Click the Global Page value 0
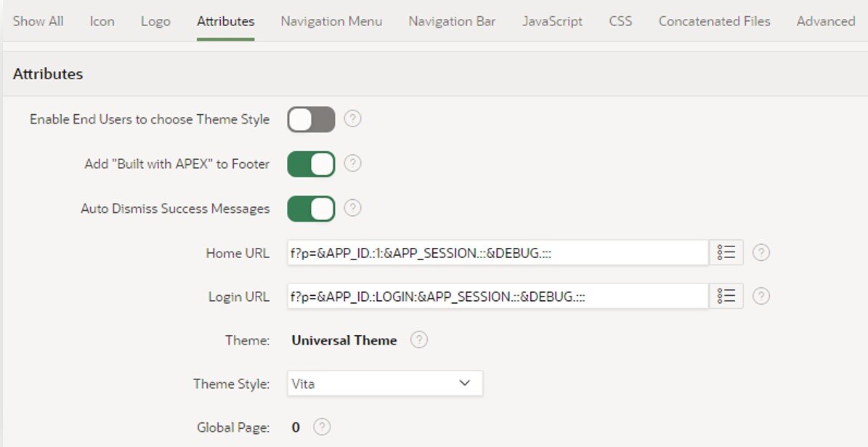The height and width of the screenshot is (447, 868). (x=296, y=427)
